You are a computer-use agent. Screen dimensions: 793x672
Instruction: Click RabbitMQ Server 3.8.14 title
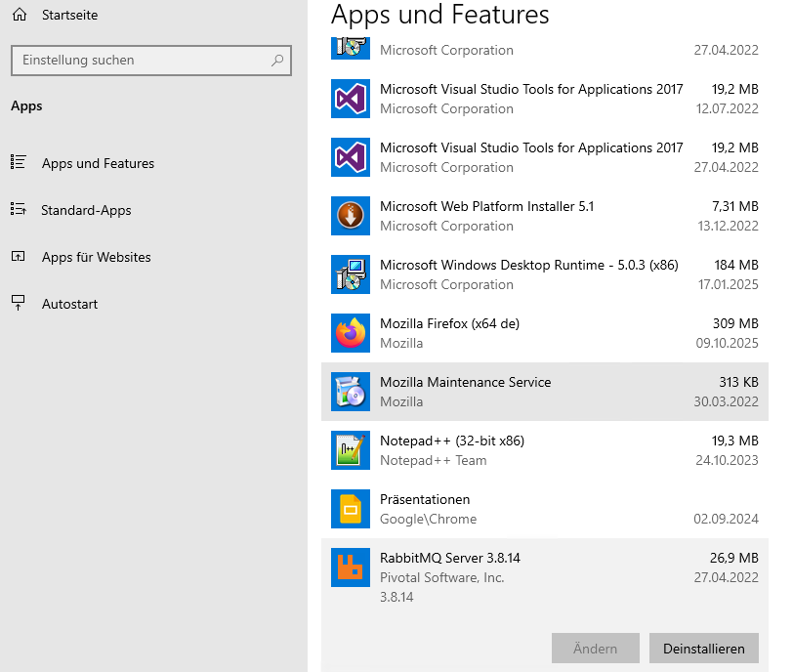pos(450,558)
